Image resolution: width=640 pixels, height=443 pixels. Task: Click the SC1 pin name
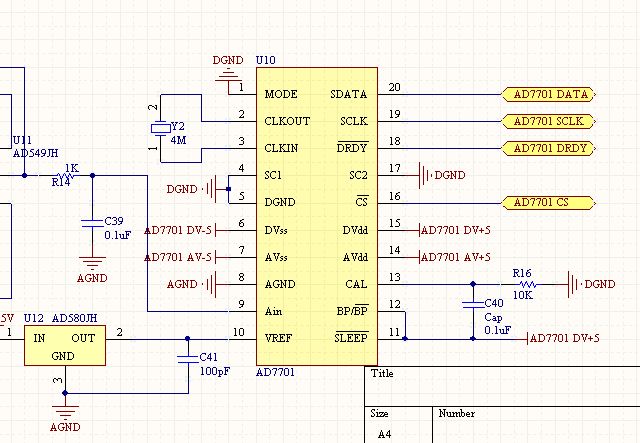tap(273, 175)
